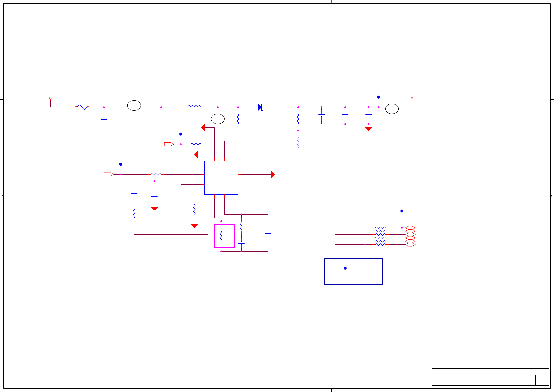
Task: Select the snubber resistor right before the diode
Action: click(238, 119)
